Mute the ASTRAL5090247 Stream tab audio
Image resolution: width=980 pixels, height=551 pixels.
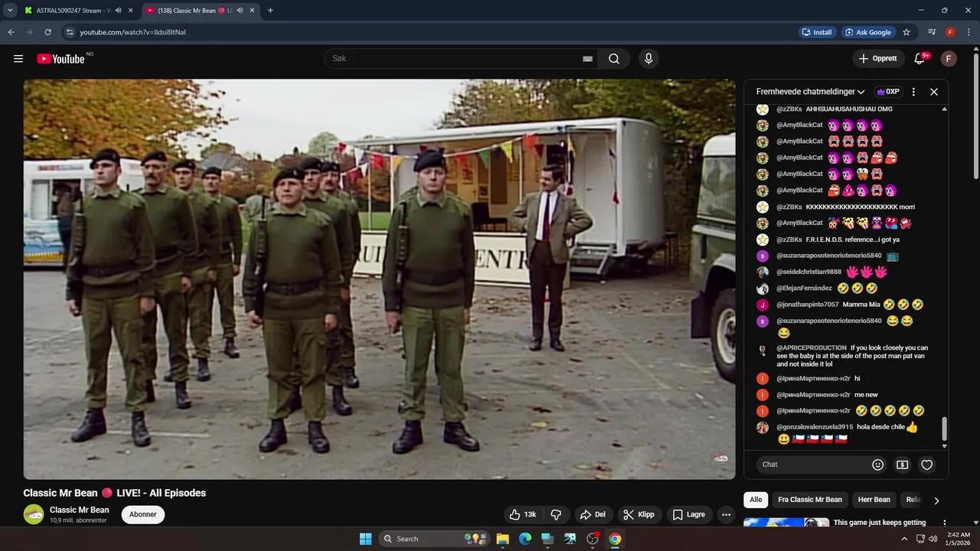(x=118, y=11)
